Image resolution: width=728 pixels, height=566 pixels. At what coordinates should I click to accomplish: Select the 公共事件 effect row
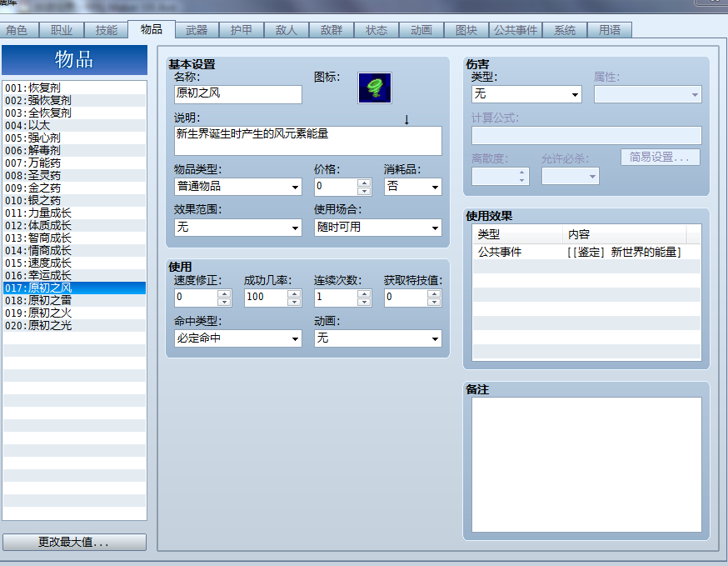click(x=586, y=252)
